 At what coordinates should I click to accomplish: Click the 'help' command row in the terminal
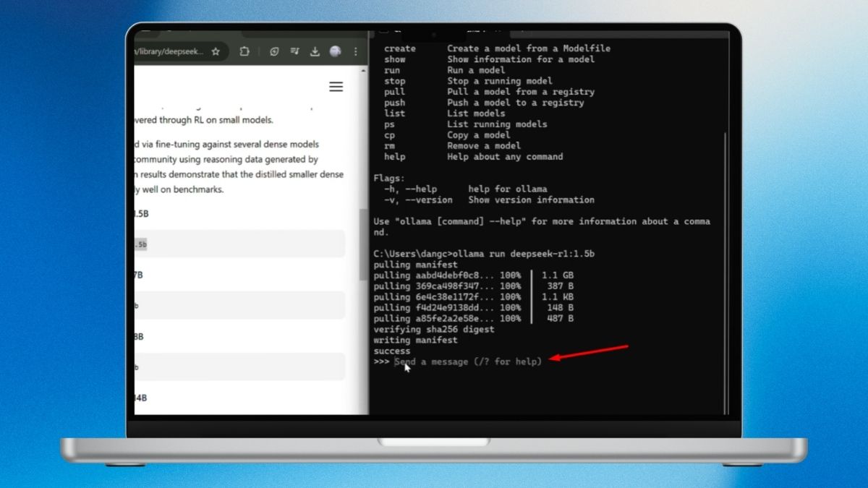coord(473,157)
